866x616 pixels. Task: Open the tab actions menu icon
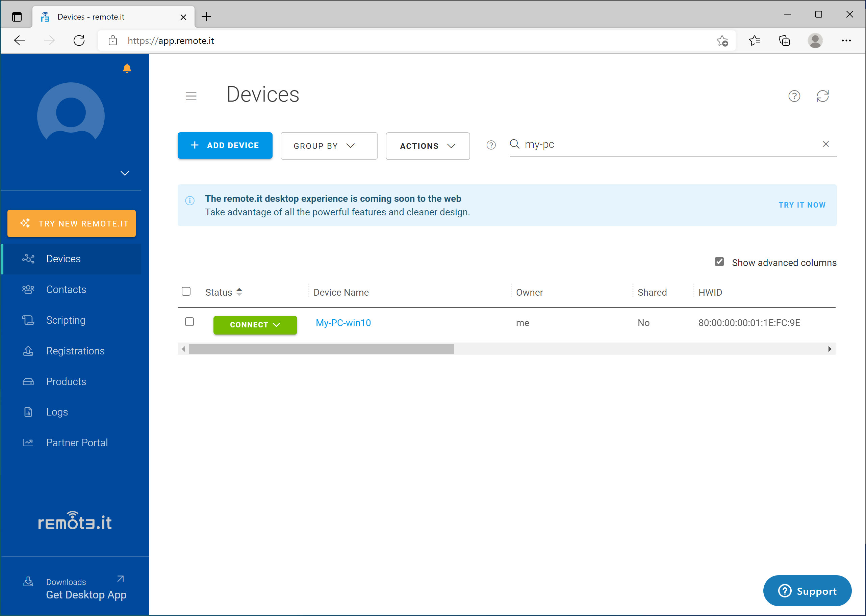coord(17,17)
